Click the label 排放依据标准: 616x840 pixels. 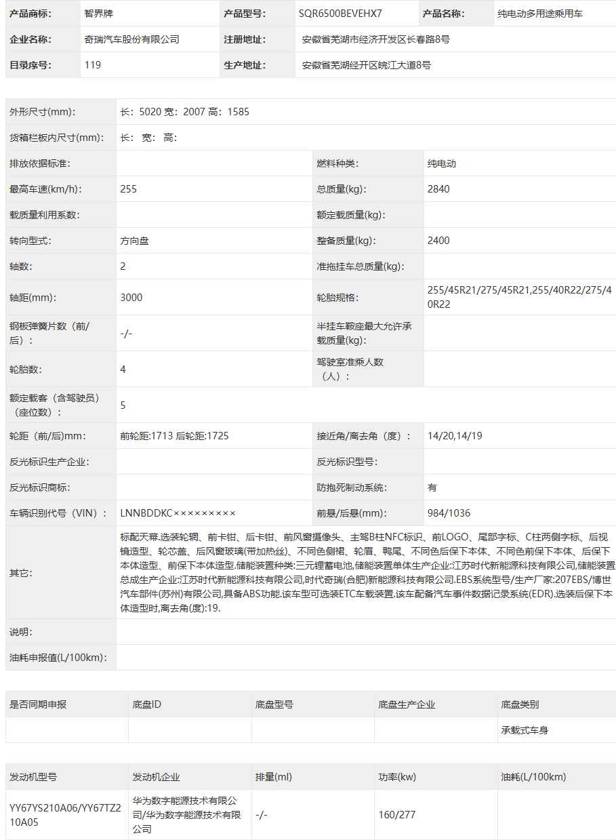point(40,163)
